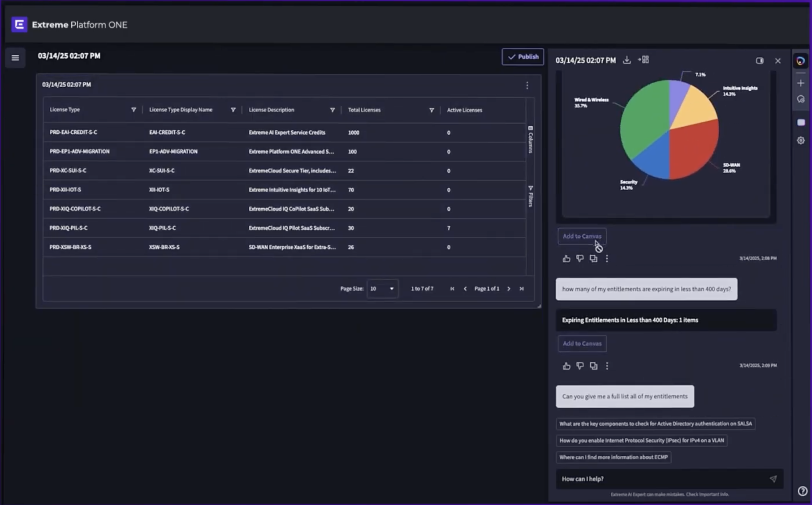Go to the first page of the table
The height and width of the screenshot is (505, 812).
coord(452,289)
